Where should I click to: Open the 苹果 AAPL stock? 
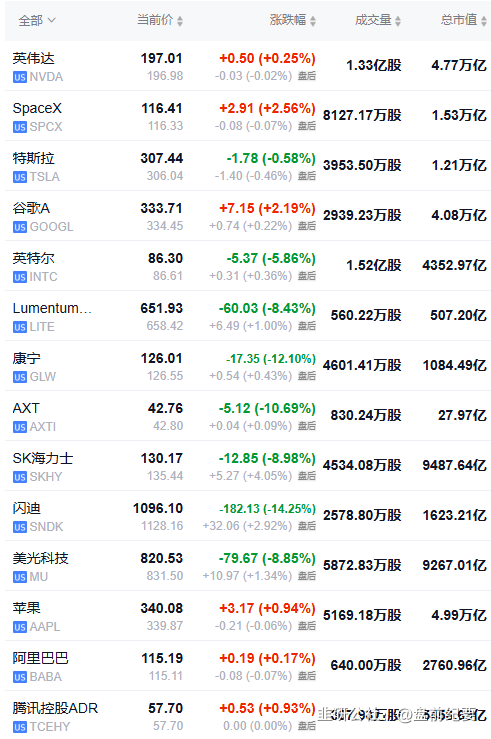coord(248,616)
